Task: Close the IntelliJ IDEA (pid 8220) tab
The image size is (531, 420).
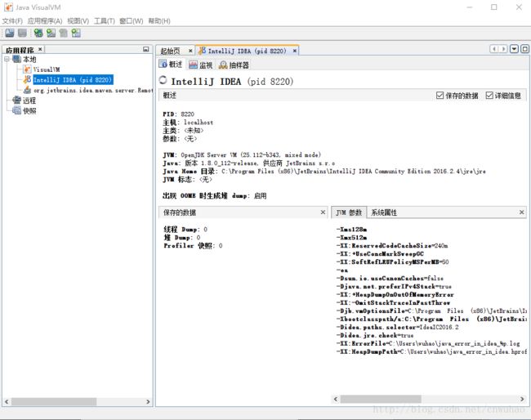Action: pyautogui.click(x=295, y=51)
